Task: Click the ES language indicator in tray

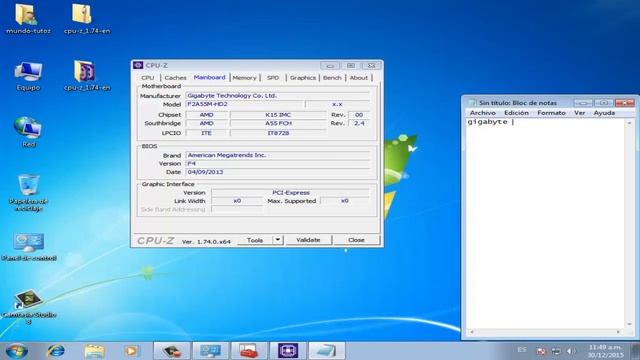Action: [522, 350]
